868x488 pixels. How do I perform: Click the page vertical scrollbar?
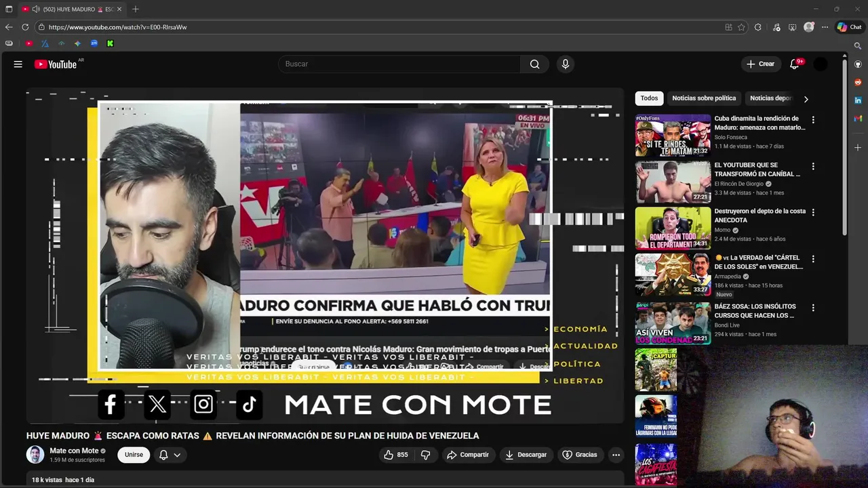pyautogui.click(x=844, y=147)
